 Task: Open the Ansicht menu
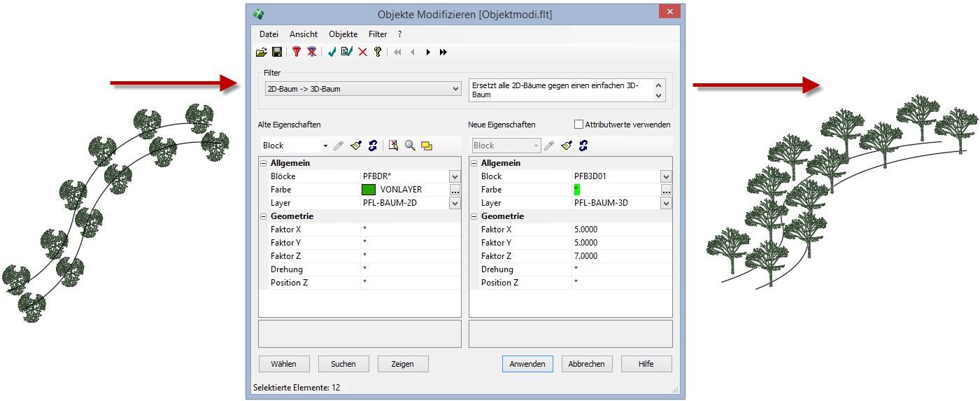[x=304, y=34]
